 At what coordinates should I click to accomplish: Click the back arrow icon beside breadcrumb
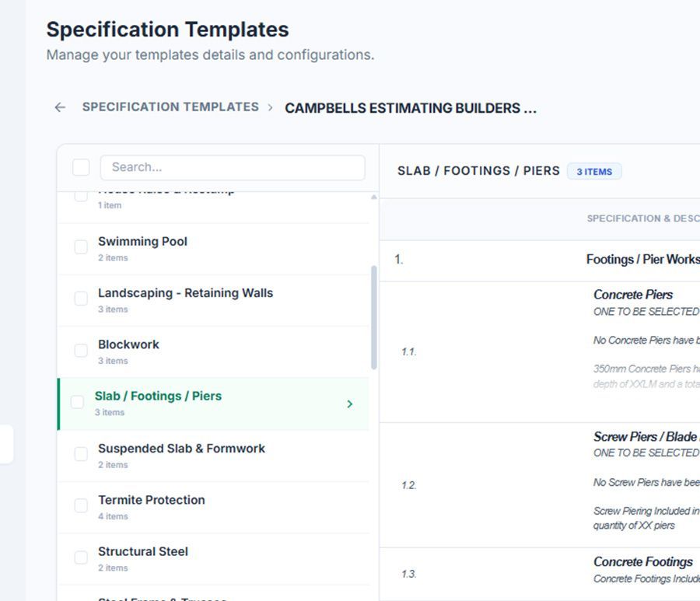pyautogui.click(x=60, y=107)
